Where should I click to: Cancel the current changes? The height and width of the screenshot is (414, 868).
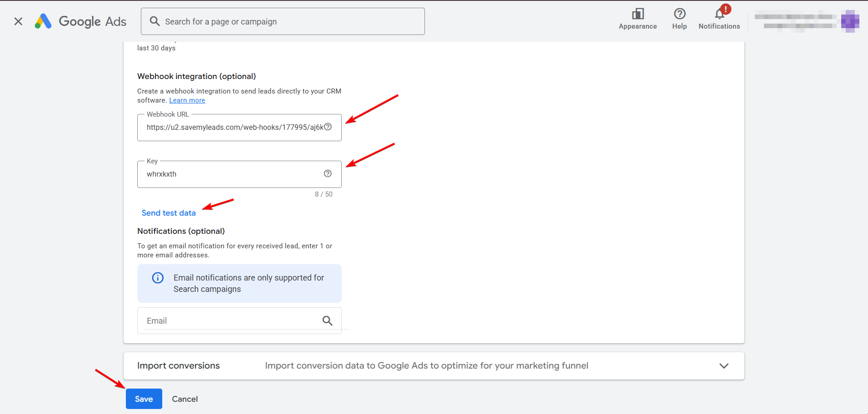[x=185, y=399]
